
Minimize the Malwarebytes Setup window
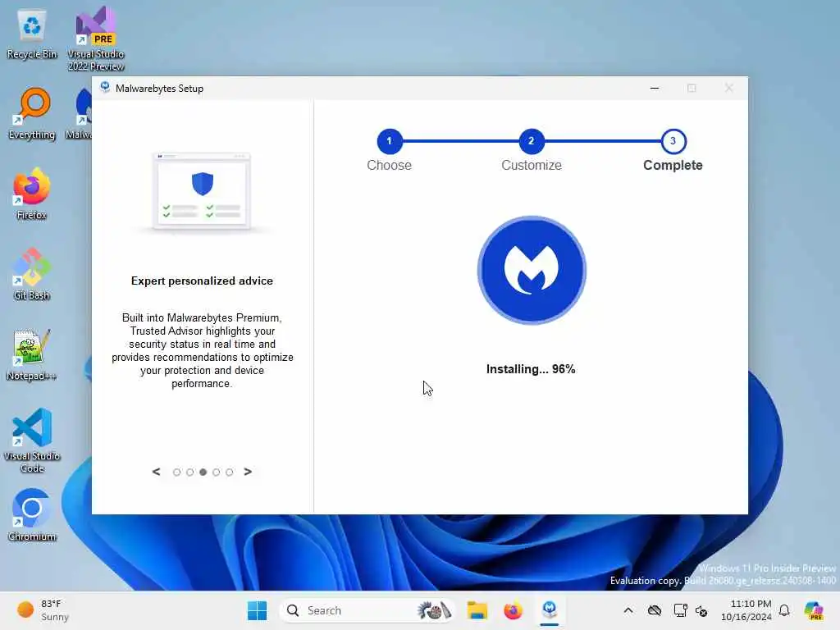(654, 88)
